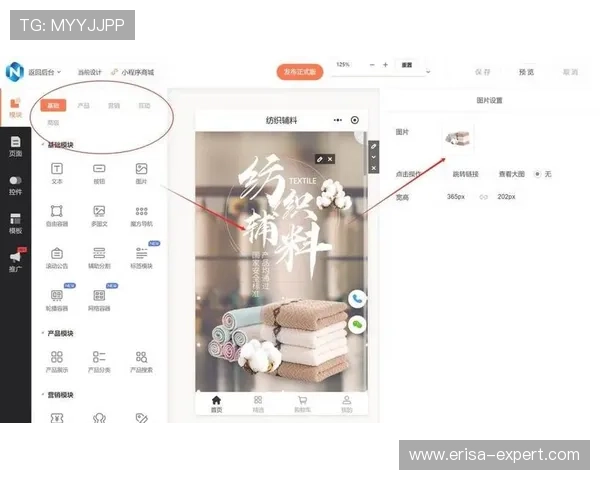Click the X icon in side toolbar
The image size is (600, 480).
point(374,168)
